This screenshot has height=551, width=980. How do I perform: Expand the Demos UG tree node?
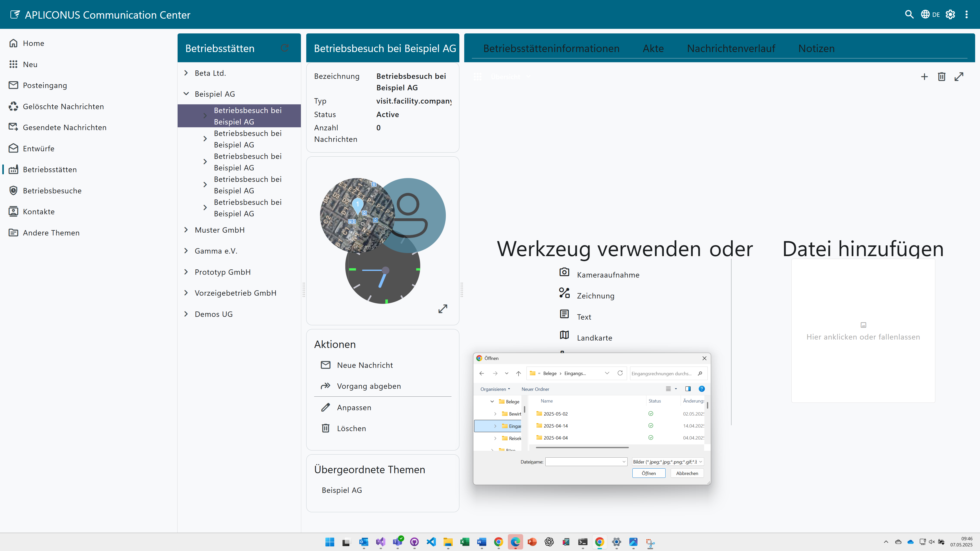(x=186, y=314)
